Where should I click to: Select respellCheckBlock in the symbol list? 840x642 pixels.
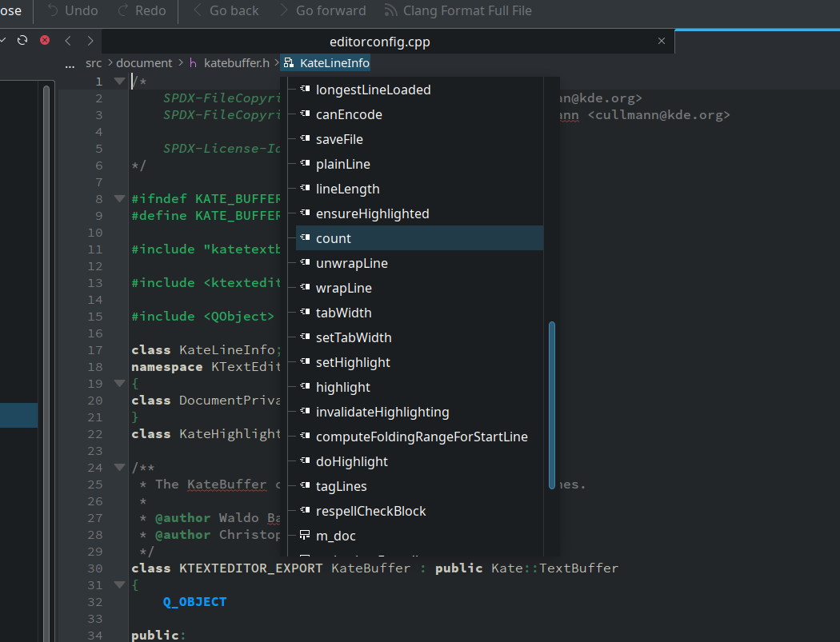pos(419,511)
